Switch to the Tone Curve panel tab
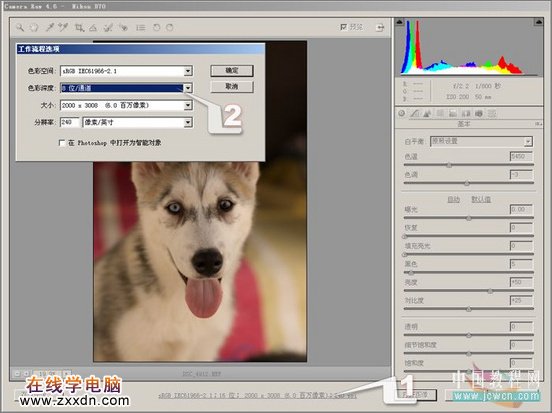Viewport: 552px width, 413px height. 415,113
